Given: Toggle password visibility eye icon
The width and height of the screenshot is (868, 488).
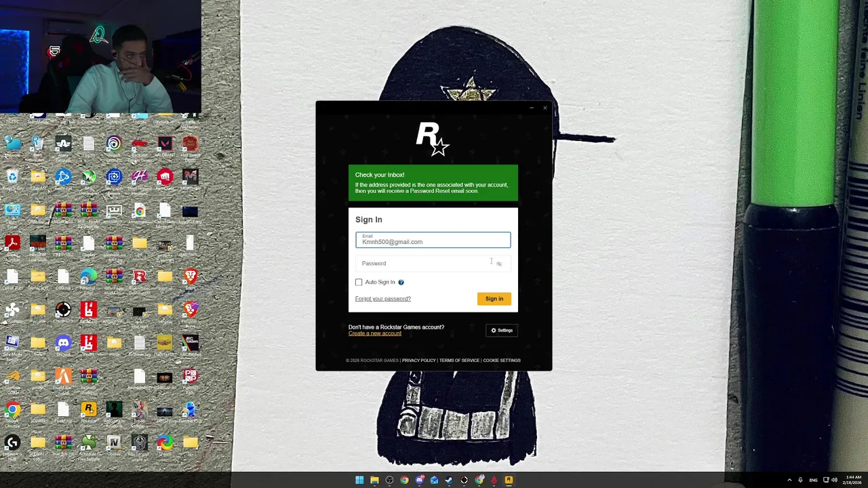Looking at the screenshot, I should [x=499, y=264].
